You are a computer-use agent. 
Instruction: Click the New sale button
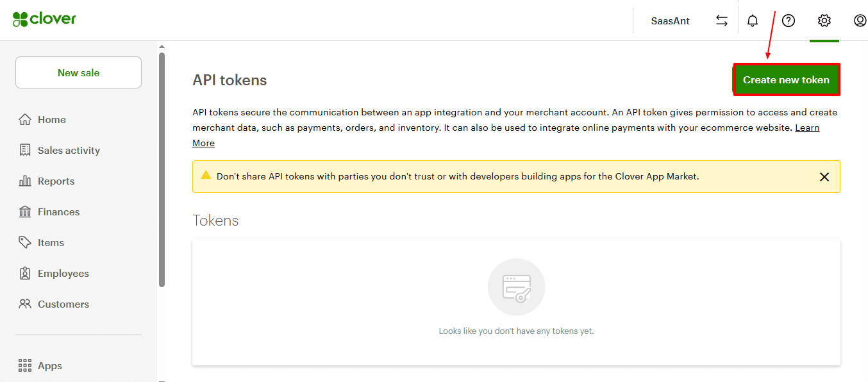tap(78, 72)
